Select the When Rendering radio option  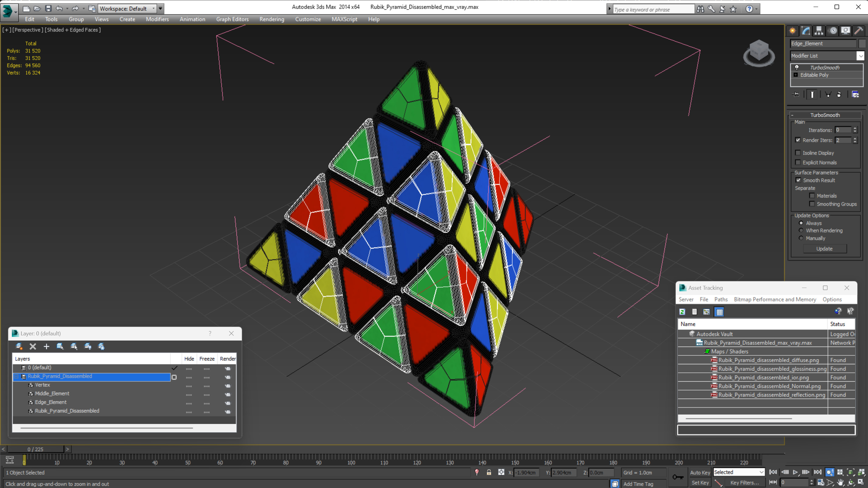(x=801, y=230)
